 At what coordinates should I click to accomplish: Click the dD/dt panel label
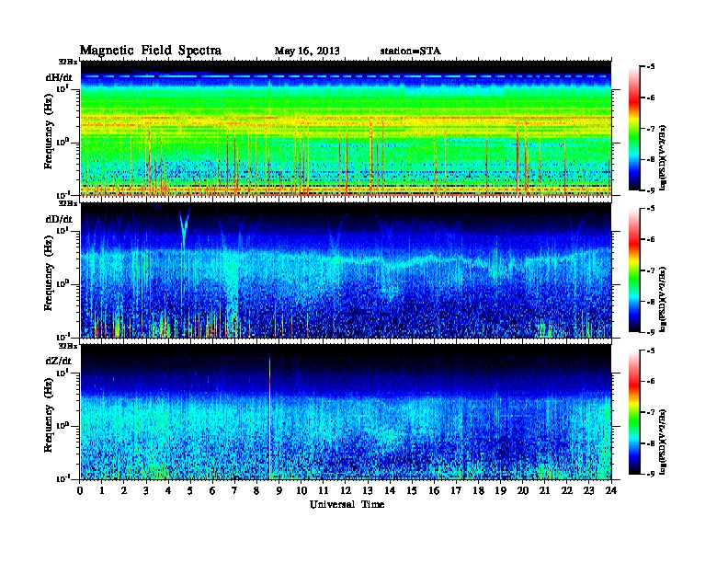click(x=59, y=219)
